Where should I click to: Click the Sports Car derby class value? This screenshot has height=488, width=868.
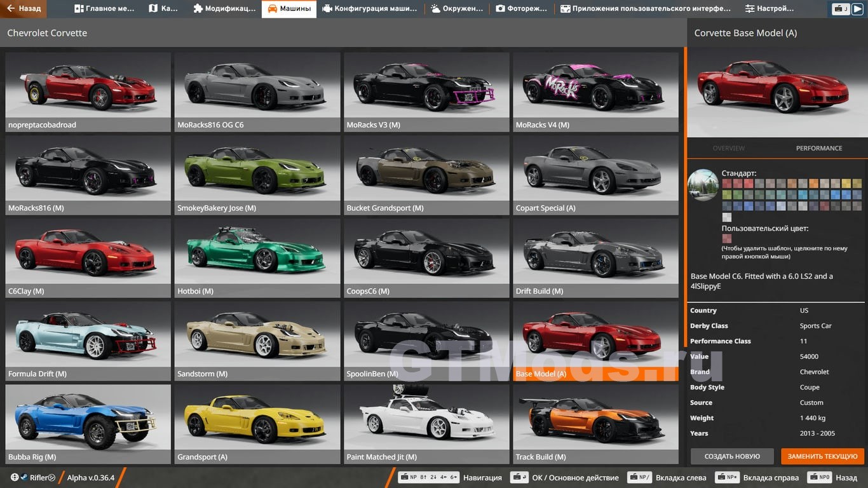coord(816,326)
